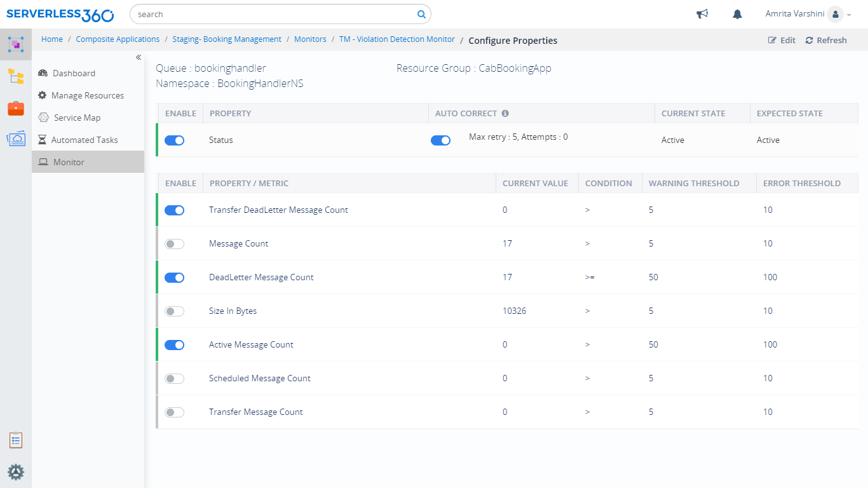
Task: Turn off the Auto Correct toggle
Action: pos(440,140)
